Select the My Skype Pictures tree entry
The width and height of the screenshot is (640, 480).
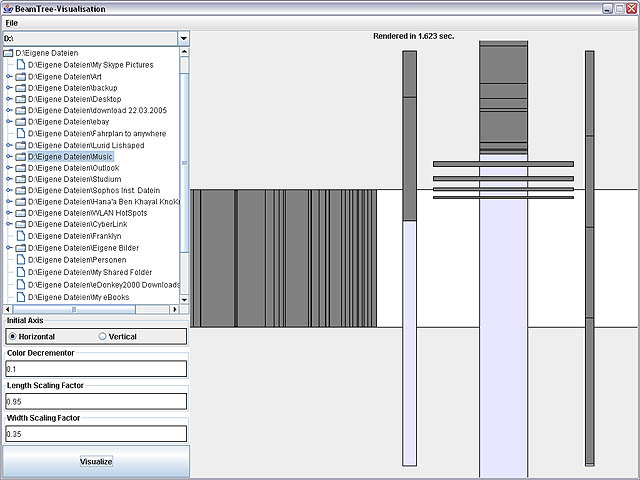pyautogui.click(x=91, y=65)
